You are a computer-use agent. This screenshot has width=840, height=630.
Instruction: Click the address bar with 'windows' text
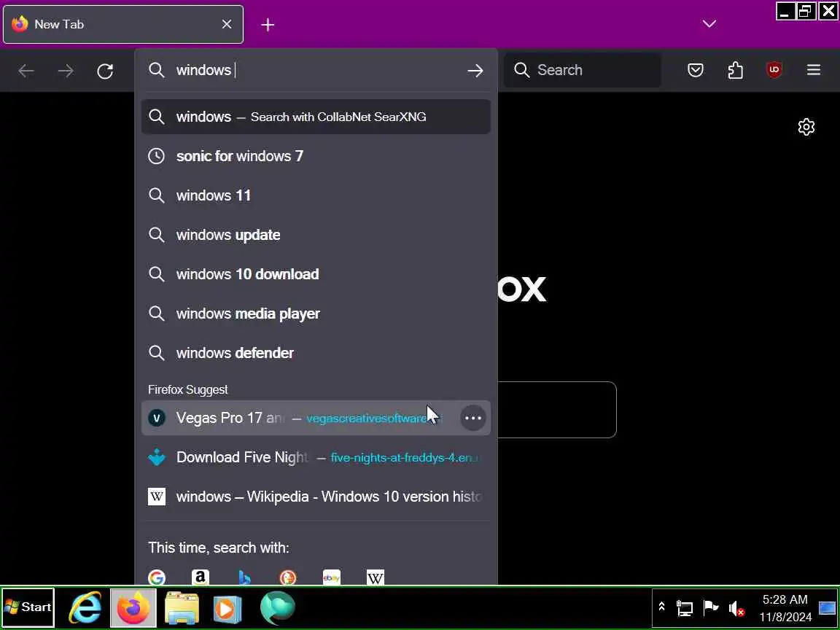[316, 70]
